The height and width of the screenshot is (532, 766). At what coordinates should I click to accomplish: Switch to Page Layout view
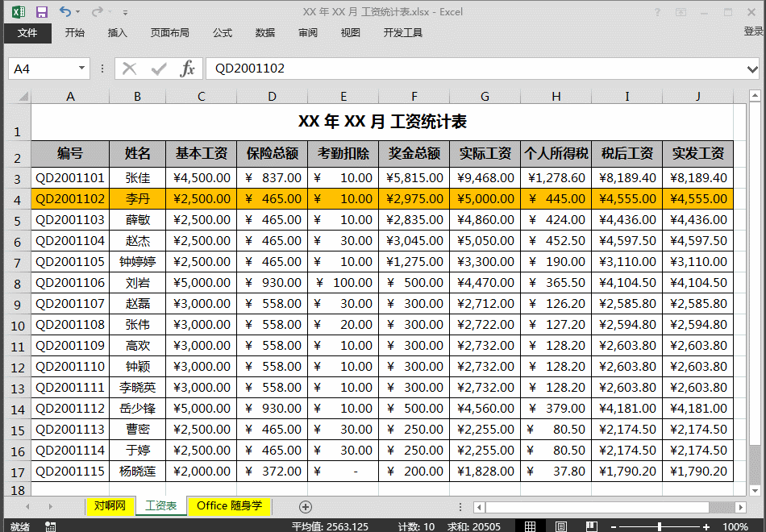click(x=561, y=526)
